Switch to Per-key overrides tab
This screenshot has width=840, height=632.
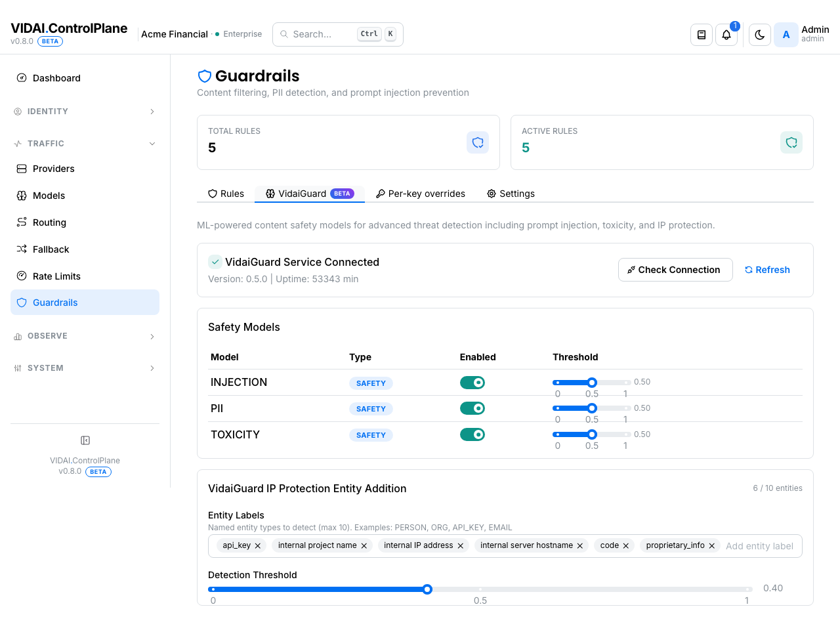421,194
